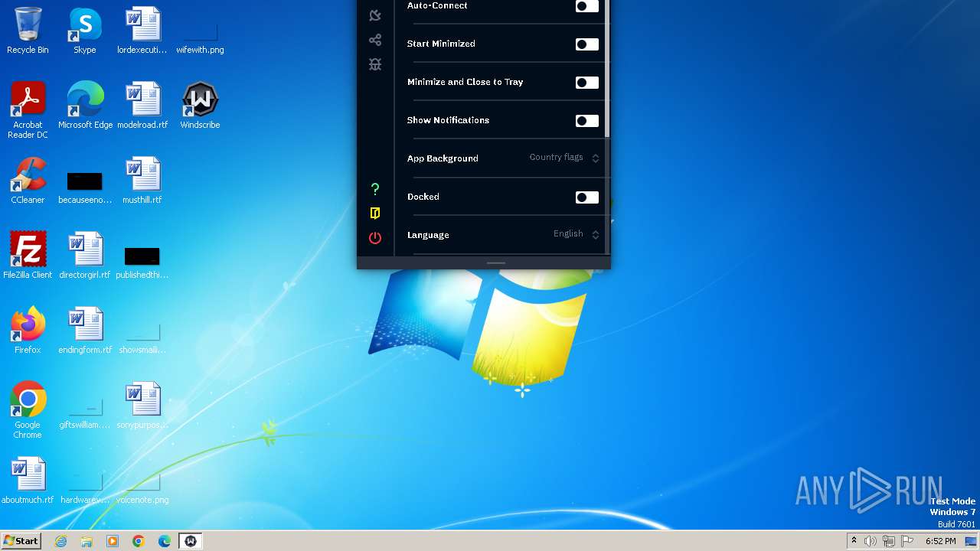
Task: Select the FileZilla Client shortcut
Action: [x=28, y=256]
